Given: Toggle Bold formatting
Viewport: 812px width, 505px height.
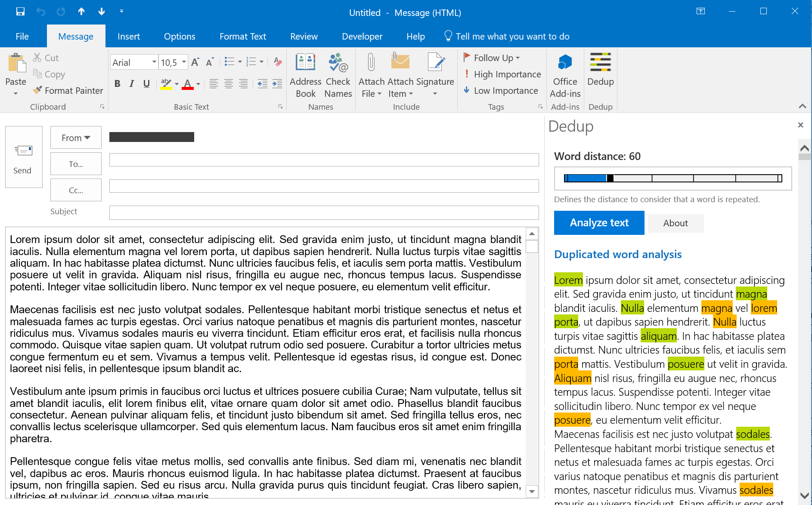Looking at the screenshot, I should coord(117,84).
